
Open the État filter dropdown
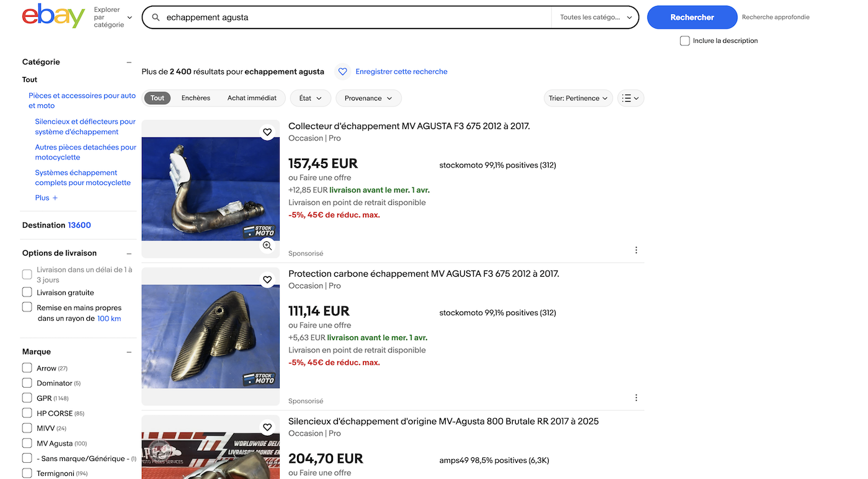coord(311,98)
